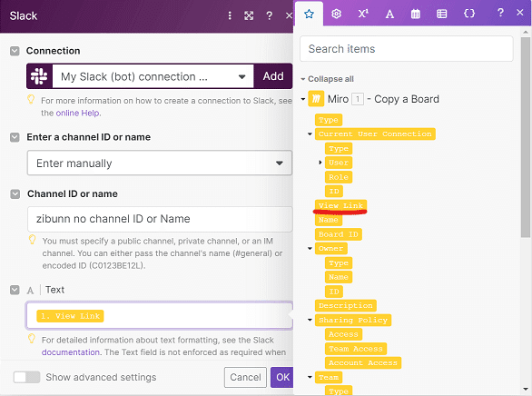This screenshot has height=396, width=532.
Task: Select the mapped '1. View Link' pill
Action: [70, 316]
